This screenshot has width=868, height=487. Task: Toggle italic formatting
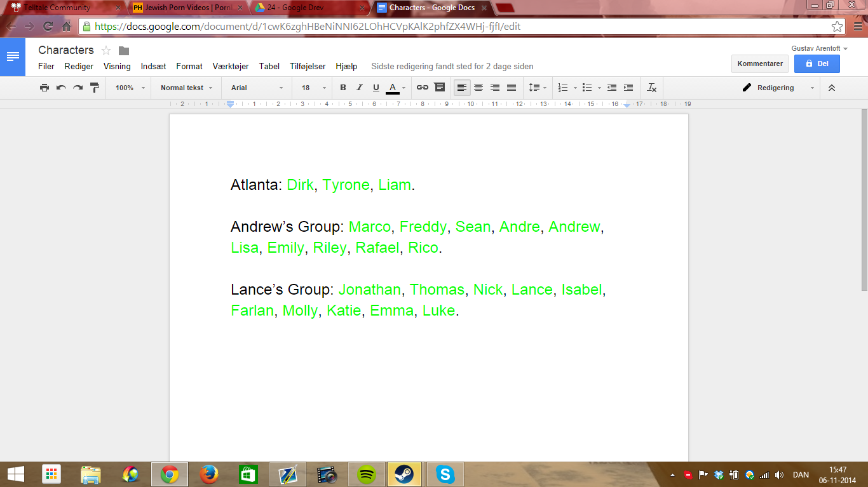point(360,88)
